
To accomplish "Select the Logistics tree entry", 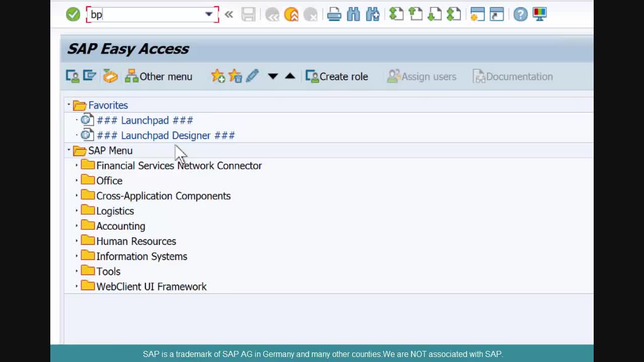I will pos(115,211).
